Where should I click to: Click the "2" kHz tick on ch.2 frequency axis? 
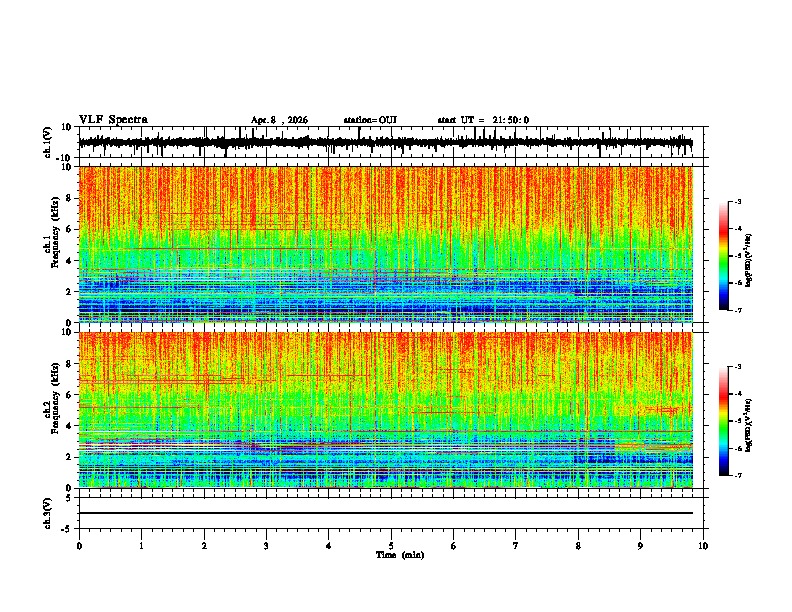[69, 457]
